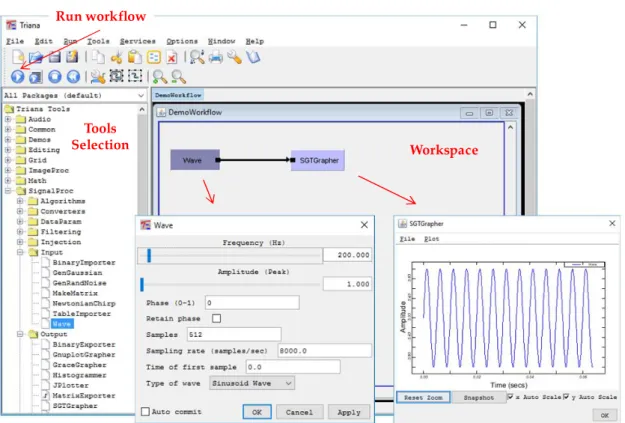The width and height of the screenshot is (625, 423).
Task: Toggle the y Auto Scale checkbox
Action: point(566,397)
